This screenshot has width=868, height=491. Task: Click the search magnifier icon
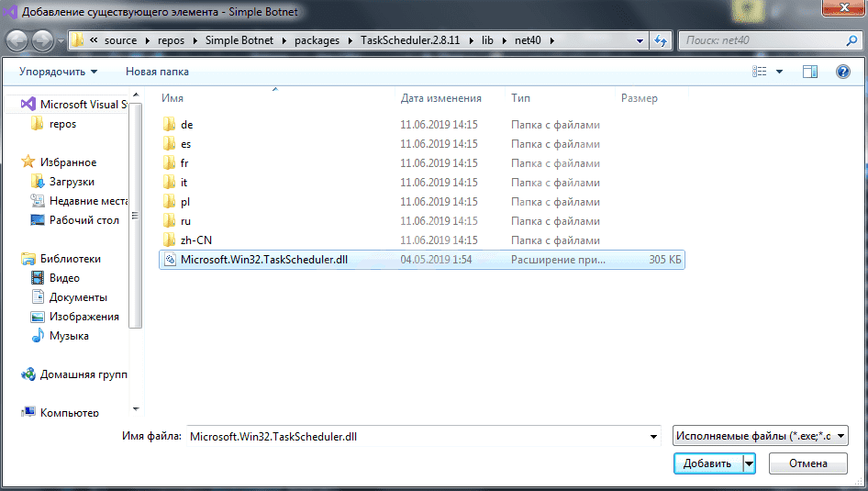[x=852, y=40]
